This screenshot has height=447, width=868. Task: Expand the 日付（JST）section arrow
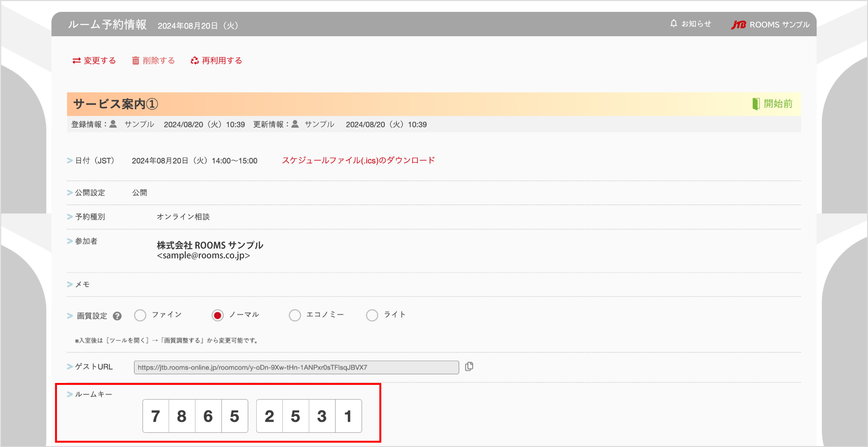(69, 160)
